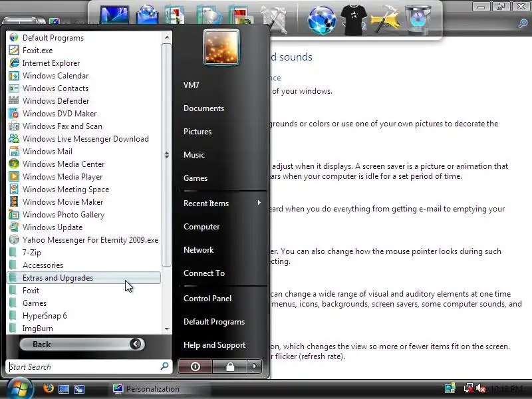The height and width of the screenshot is (399, 532).
Task: Open Windows Media Player
Action: 84,177
